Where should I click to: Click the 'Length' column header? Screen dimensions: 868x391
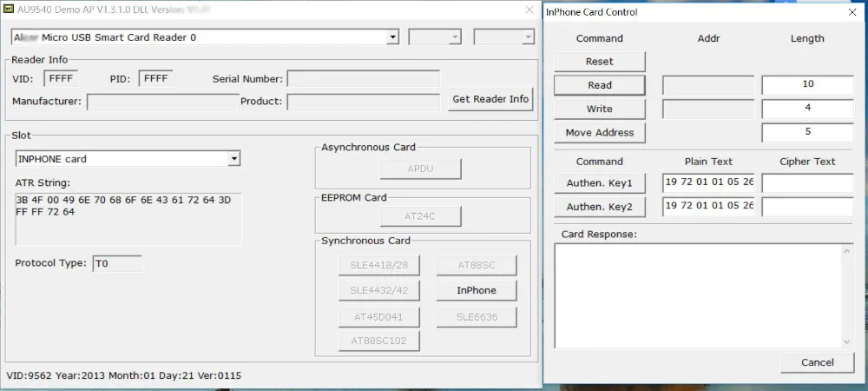[x=807, y=38]
